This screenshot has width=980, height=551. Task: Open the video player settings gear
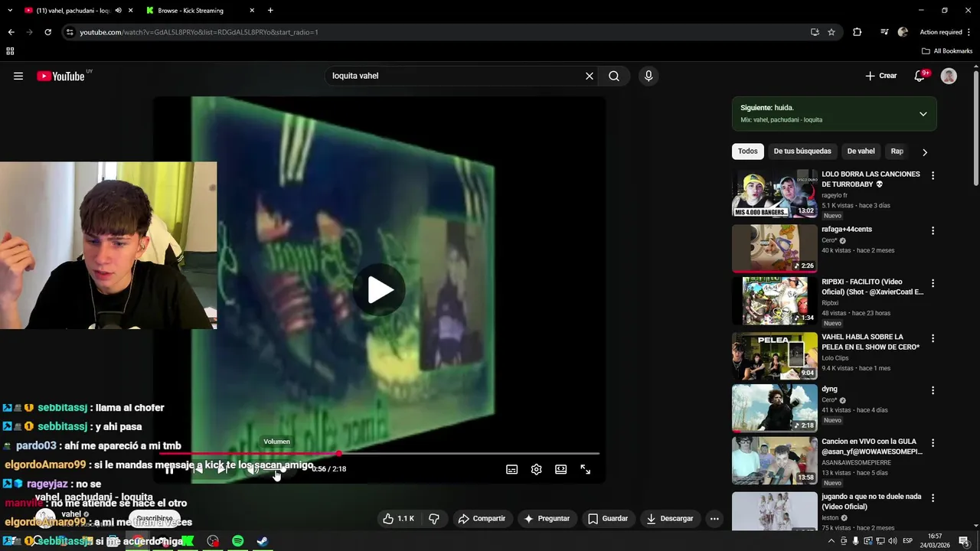[x=536, y=469]
